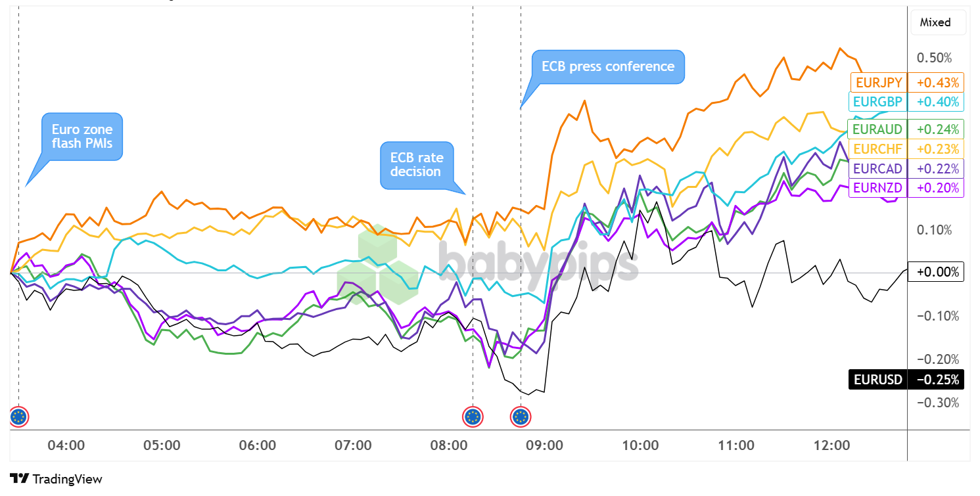Image resolution: width=980 pixels, height=496 pixels.
Task: Click the Euro zone flash PMIs callout
Action: pos(82,137)
